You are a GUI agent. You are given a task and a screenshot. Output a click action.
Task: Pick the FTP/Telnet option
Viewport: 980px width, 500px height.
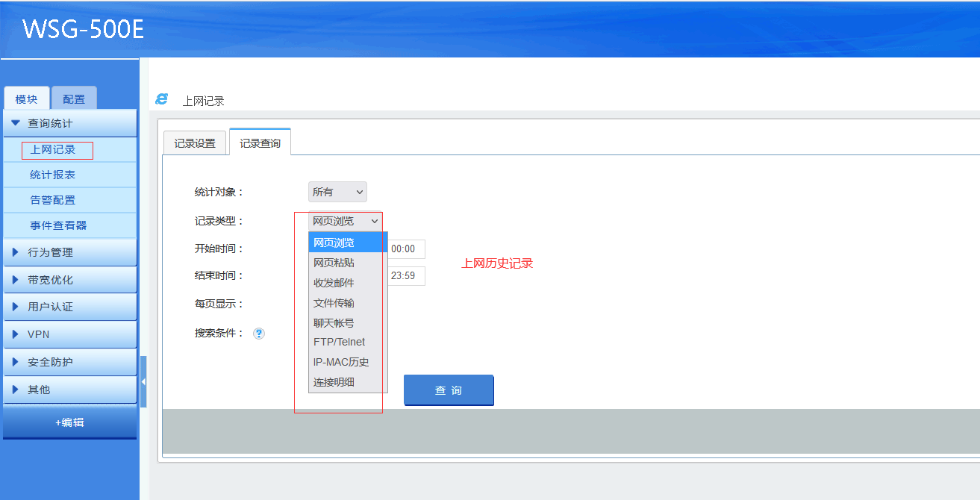[x=339, y=342]
